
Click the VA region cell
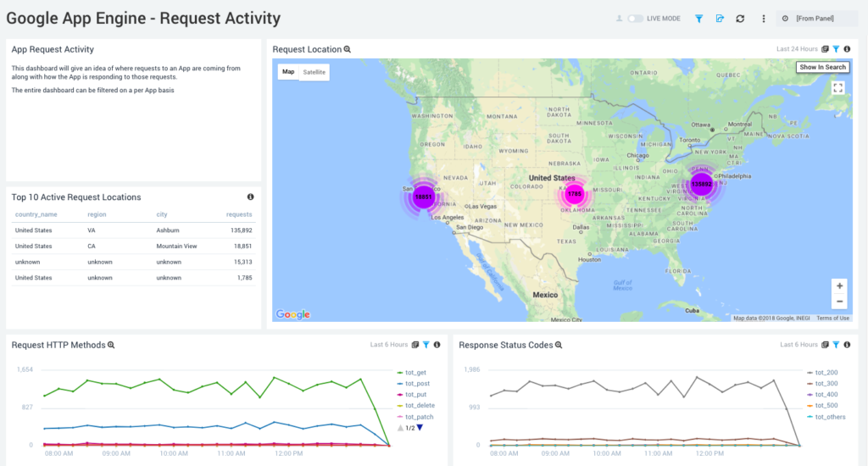pyautogui.click(x=92, y=230)
